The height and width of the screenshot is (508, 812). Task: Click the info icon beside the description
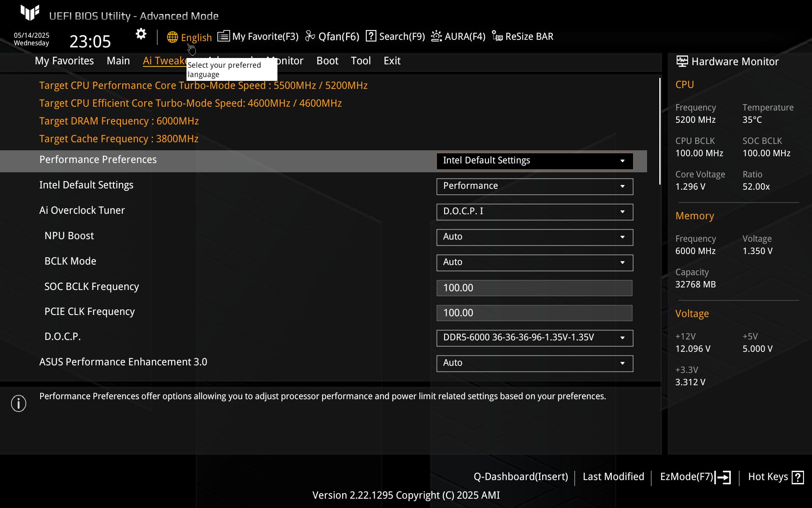19,403
